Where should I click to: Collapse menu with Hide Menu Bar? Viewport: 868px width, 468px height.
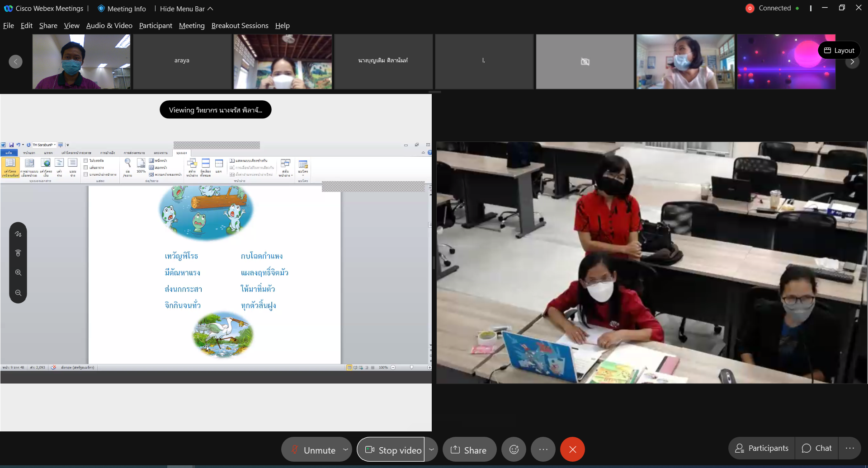[186, 9]
